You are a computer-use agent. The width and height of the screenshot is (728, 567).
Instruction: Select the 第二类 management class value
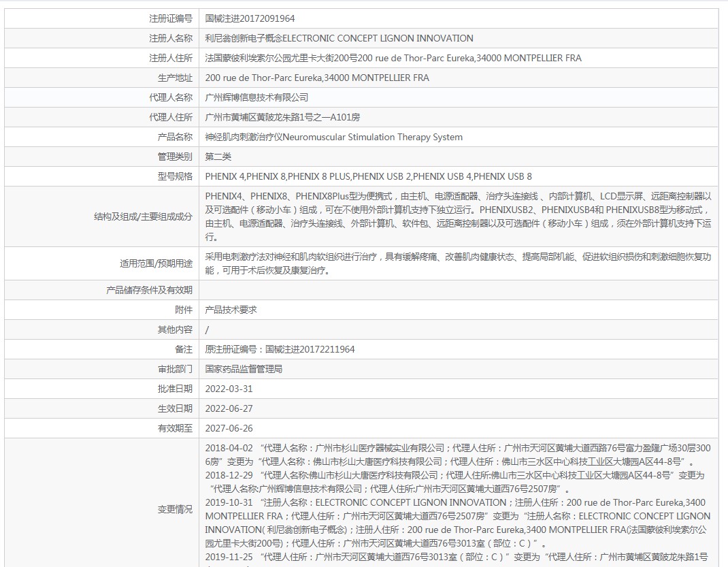(x=218, y=157)
